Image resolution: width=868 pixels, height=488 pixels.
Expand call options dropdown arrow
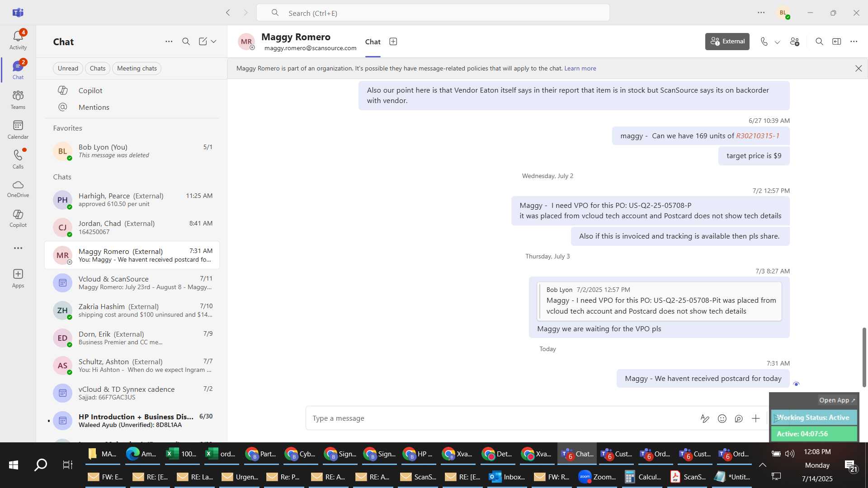777,42
